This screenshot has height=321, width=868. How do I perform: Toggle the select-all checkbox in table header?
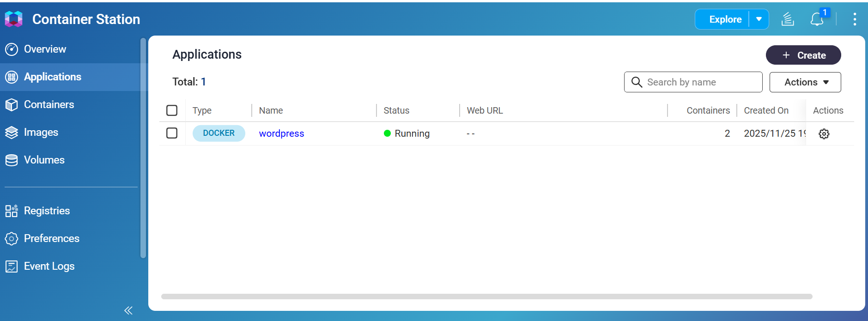(x=172, y=110)
